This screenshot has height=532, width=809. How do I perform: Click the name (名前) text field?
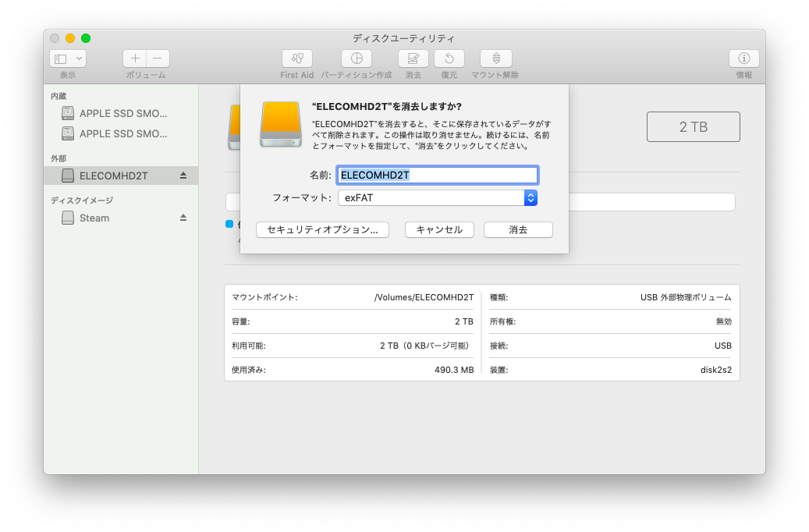[437, 175]
